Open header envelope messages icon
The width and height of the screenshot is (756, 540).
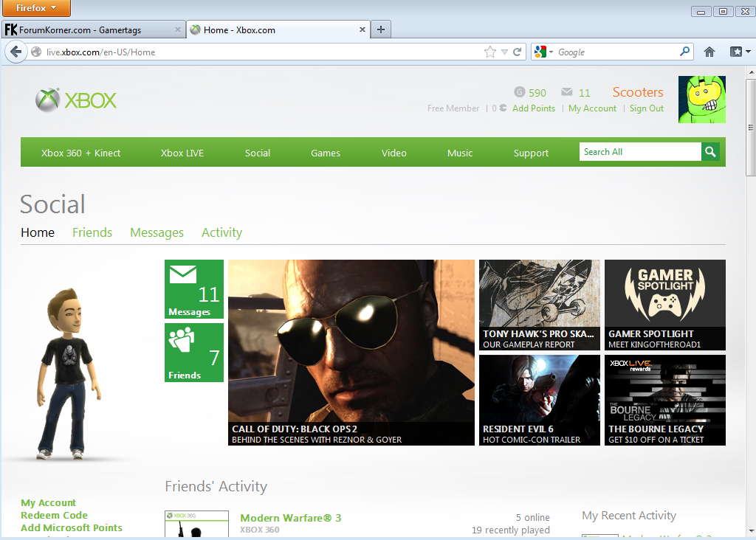tap(567, 91)
